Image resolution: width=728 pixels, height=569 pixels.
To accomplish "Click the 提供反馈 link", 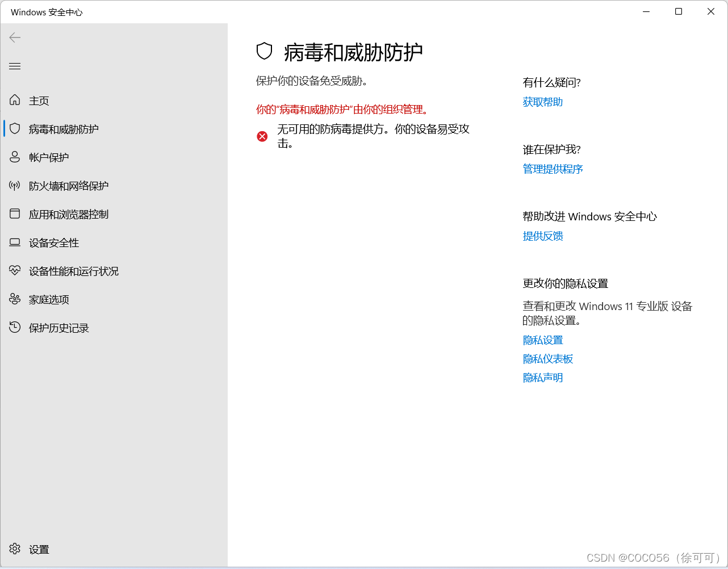I will pyautogui.click(x=543, y=236).
